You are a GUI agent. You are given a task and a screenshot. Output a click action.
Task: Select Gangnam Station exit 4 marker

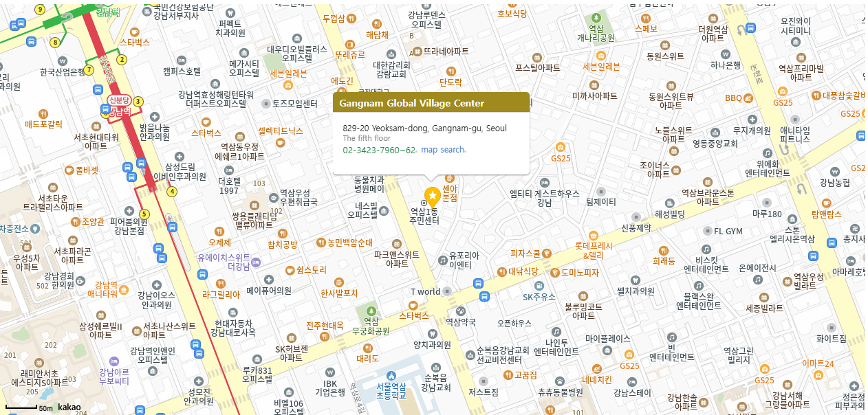[172, 191]
